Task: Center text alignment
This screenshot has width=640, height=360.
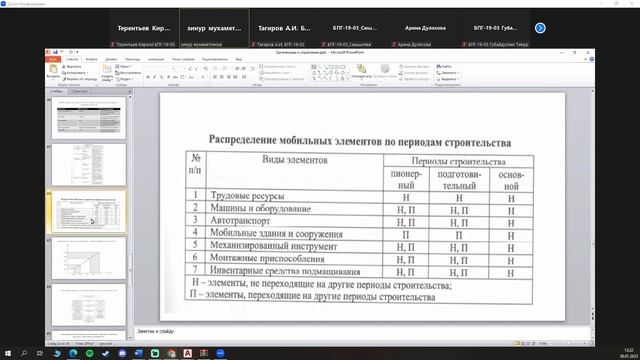Action: pos(222,77)
